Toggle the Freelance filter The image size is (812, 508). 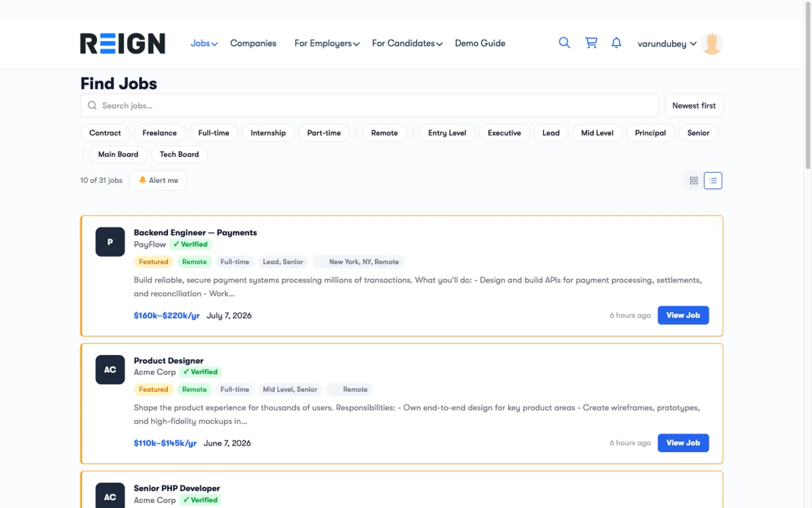[x=159, y=133]
